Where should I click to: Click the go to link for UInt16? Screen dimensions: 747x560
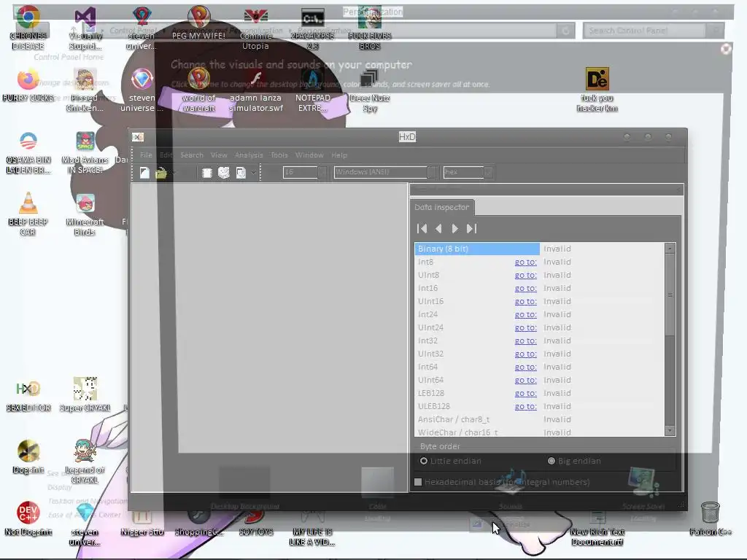525,301
